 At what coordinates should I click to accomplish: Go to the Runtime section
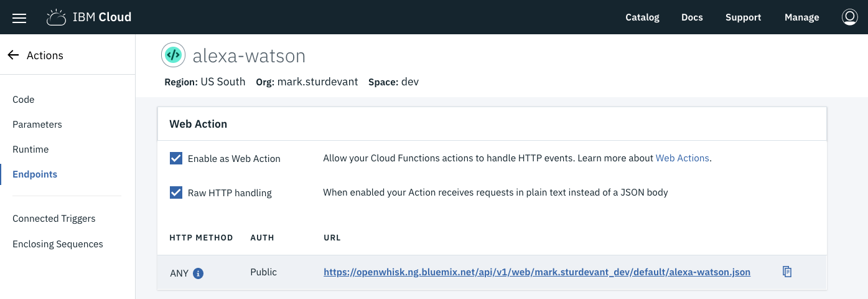pyautogui.click(x=30, y=149)
